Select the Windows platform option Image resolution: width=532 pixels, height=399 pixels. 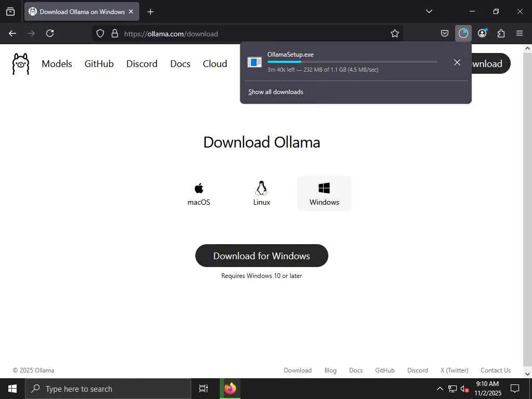[x=324, y=194]
